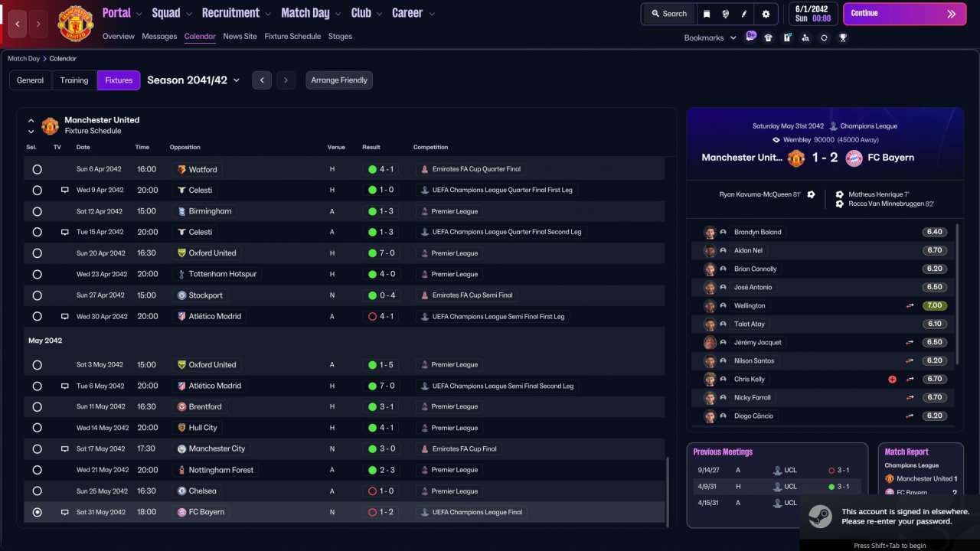This screenshot has width=980, height=551.
Task: Click Chris Kelly's red injury icon
Action: click(x=892, y=380)
